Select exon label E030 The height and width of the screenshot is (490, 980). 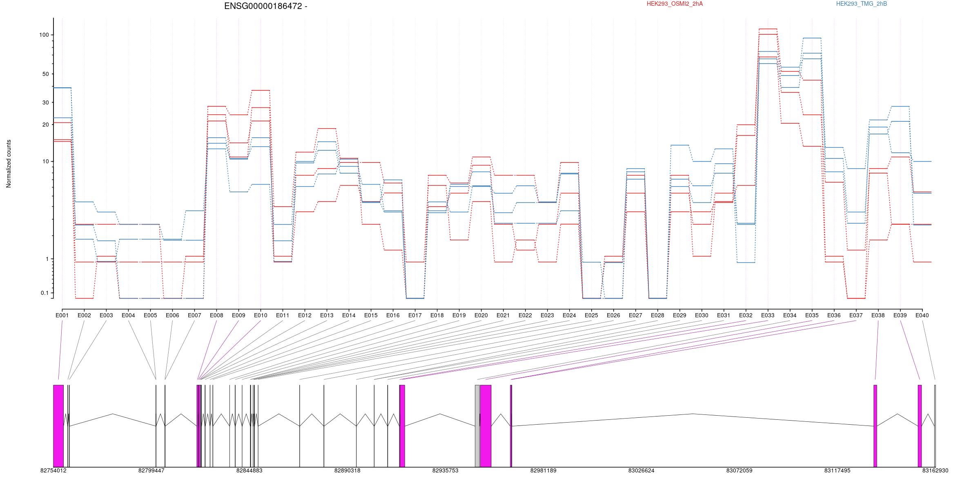point(702,315)
